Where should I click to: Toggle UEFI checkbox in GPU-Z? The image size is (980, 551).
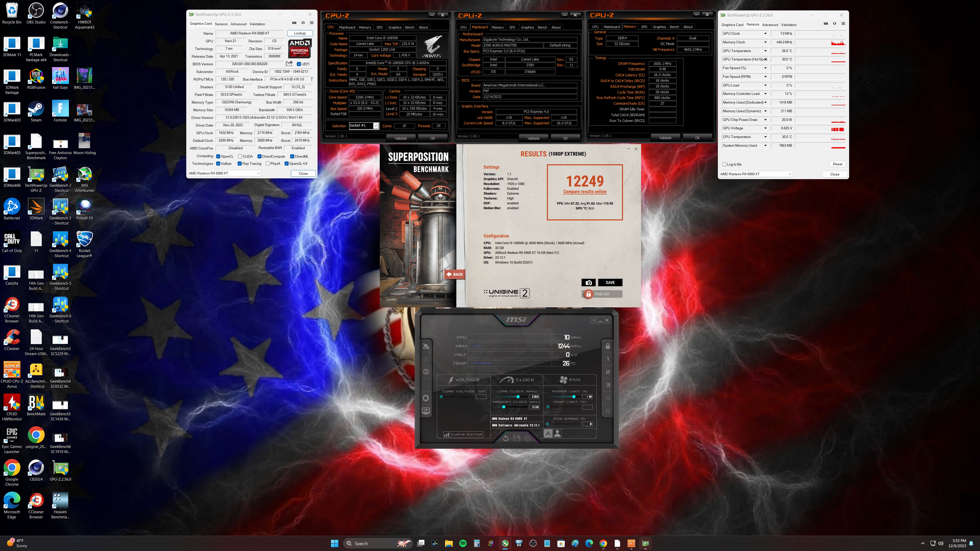pos(299,64)
